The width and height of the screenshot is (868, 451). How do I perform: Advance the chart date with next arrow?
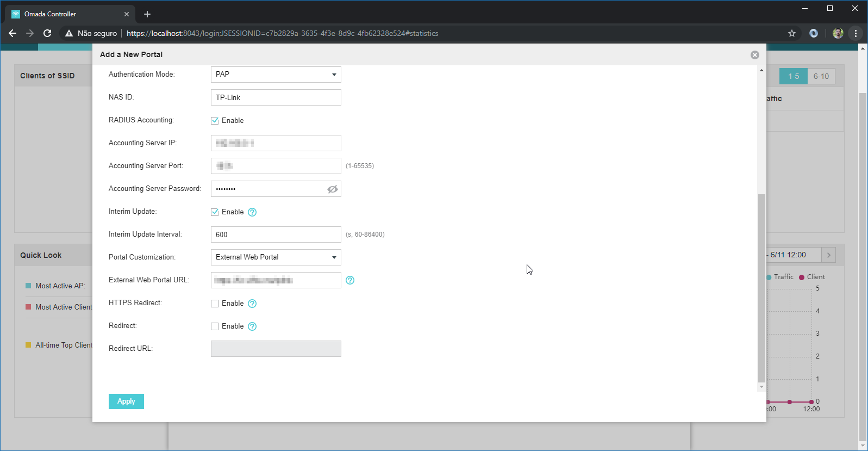(828, 255)
